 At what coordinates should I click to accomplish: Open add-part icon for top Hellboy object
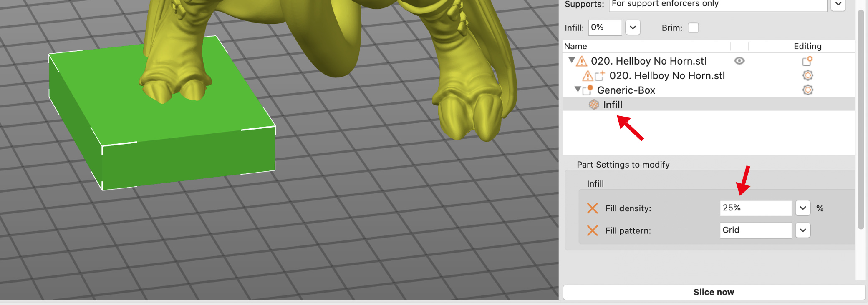807,61
